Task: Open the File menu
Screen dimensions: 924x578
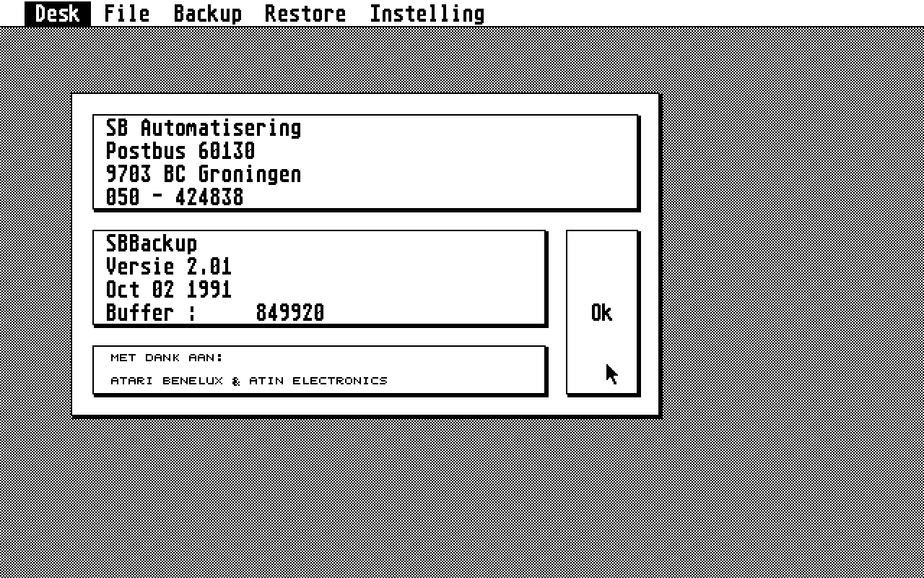Action: [x=127, y=14]
